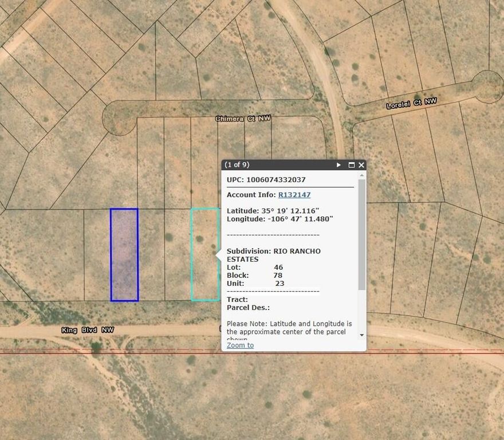Select the blue-outlined parcel on the map

(x=124, y=255)
